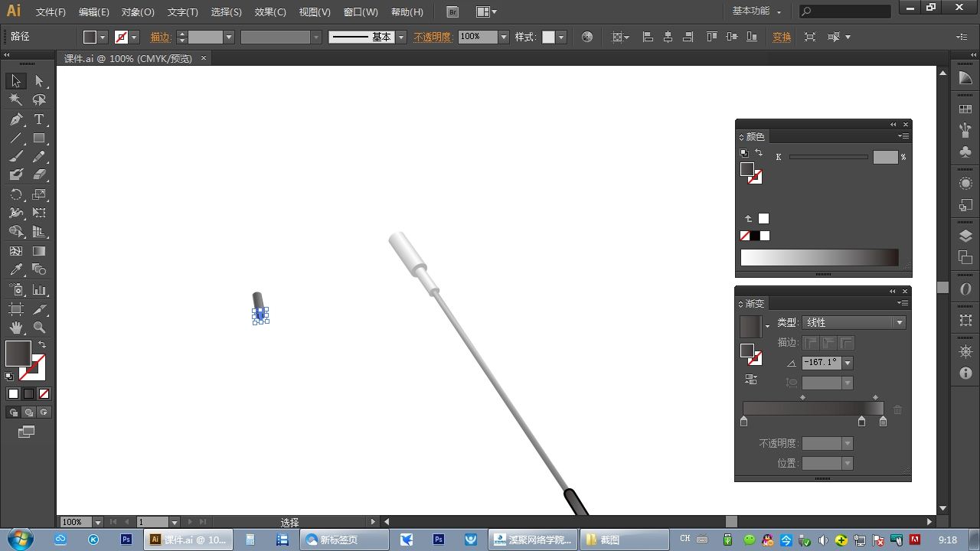Open the Arrange Documents dropdown
The width and height of the screenshot is (980, 551).
tap(486, 11)
